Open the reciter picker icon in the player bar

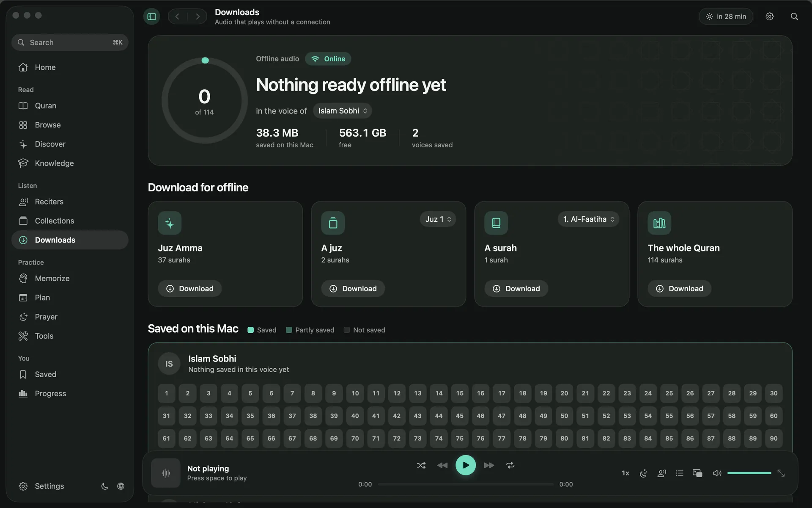click(x=661, y=473)
